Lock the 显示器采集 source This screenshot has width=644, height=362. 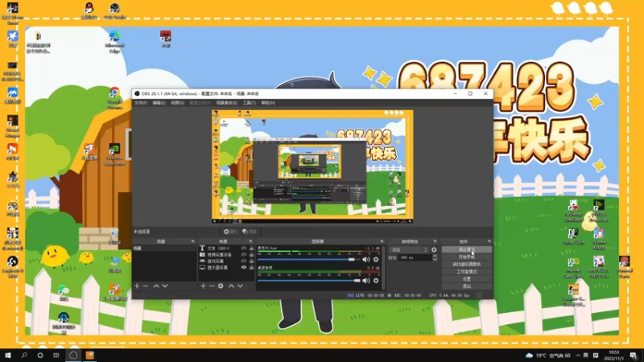click(x=251, y=268)
